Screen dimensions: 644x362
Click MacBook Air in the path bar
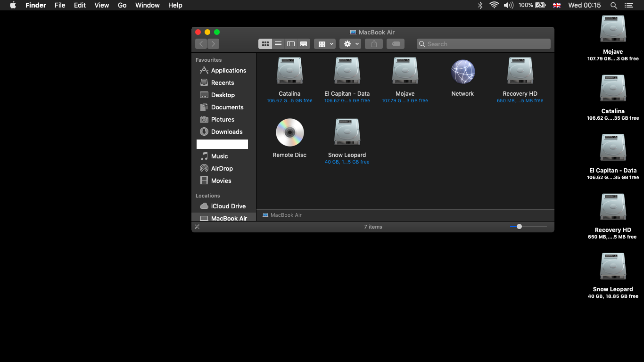tap(282, 215)
